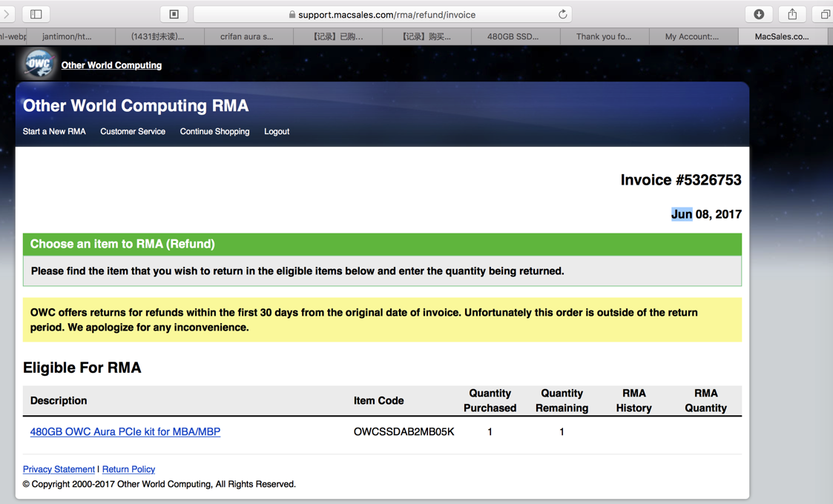Screen dimensions: 833x504
Task: Open the crifan aura s... tab
Action: 248,36
